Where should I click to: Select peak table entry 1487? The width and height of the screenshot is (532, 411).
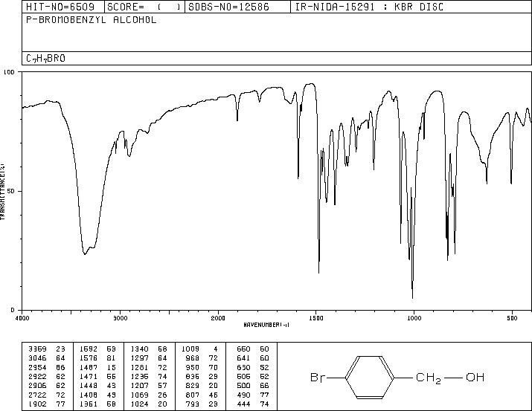click(x=89, y=367)
